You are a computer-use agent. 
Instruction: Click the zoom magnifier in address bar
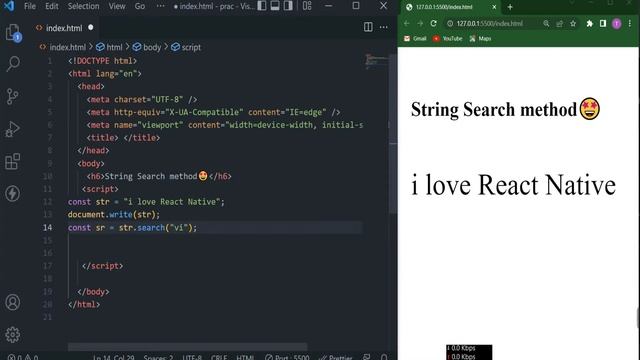point(546,24)
